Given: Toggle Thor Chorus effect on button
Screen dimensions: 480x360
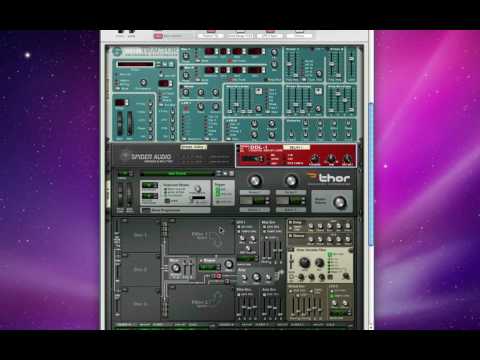Looking at the screenshot, I should point(290,236).
